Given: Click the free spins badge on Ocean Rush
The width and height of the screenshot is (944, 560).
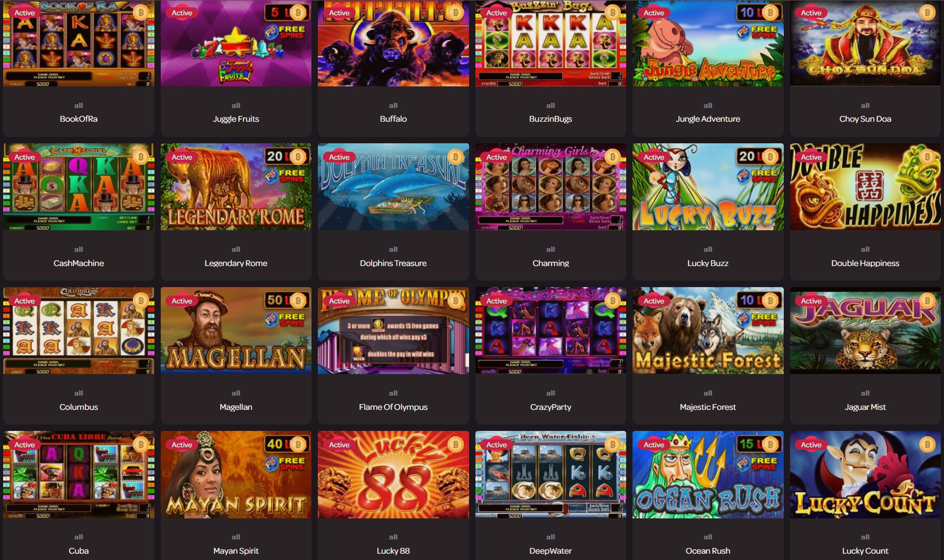Looking at the screenshot, I should [757, 463].
